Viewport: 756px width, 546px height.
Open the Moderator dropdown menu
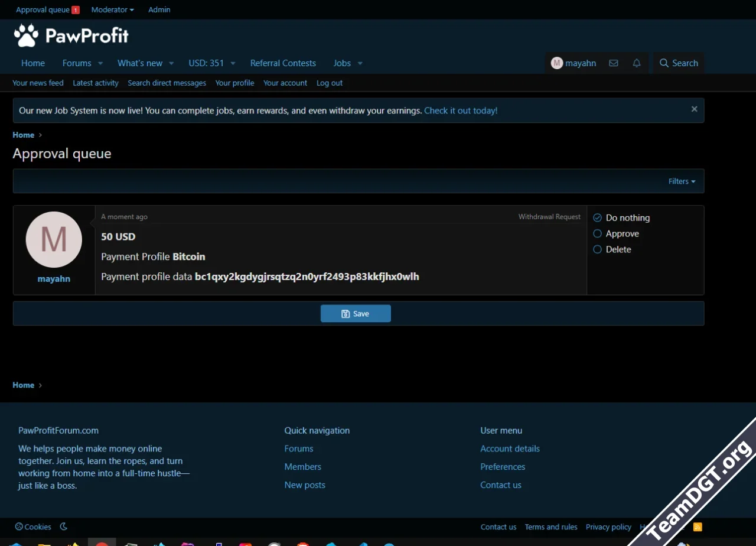[x=112, y=10]
